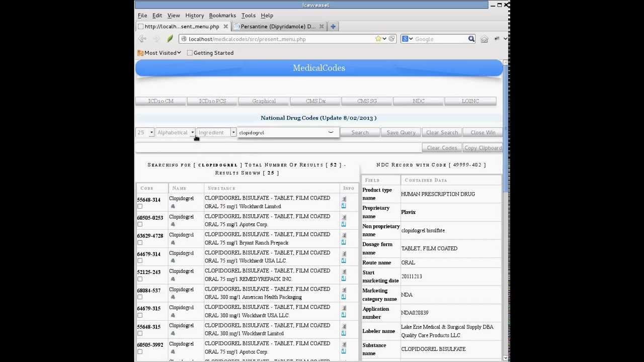Select the checkbox for code 63629-4728

coord(140,242)
